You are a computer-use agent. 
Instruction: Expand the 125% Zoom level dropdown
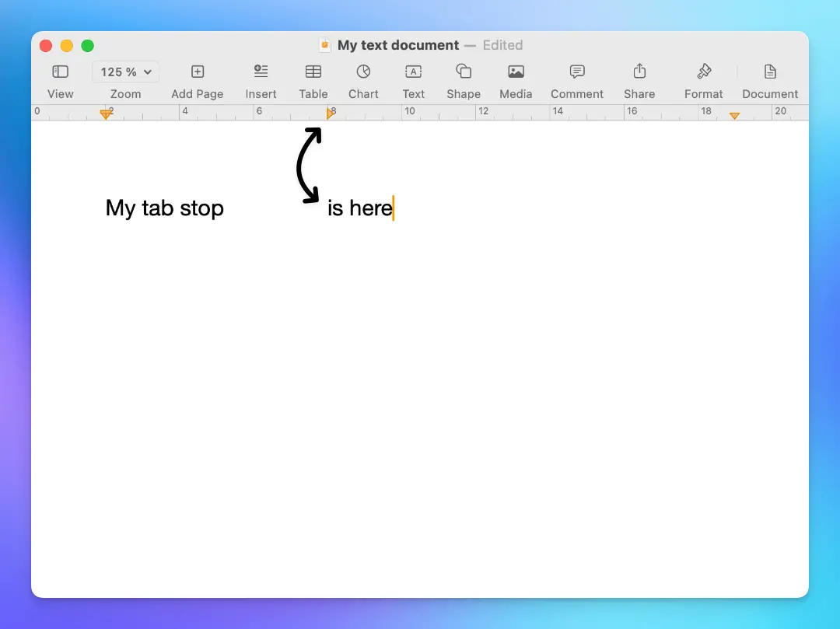coord(125,72)
